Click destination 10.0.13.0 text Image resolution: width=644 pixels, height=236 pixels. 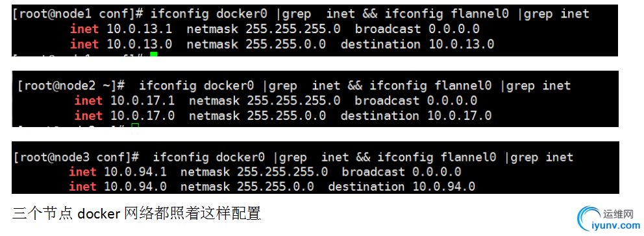[417, 44]
